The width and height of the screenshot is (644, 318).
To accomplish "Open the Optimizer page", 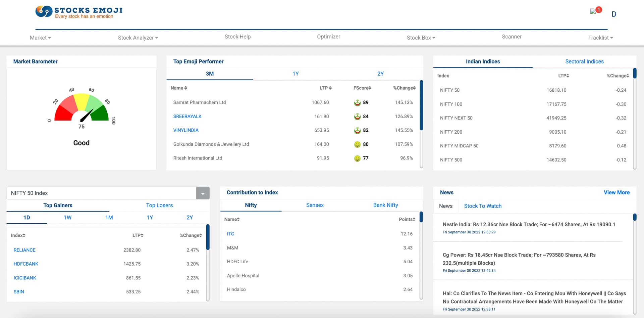I will (328, 37).
